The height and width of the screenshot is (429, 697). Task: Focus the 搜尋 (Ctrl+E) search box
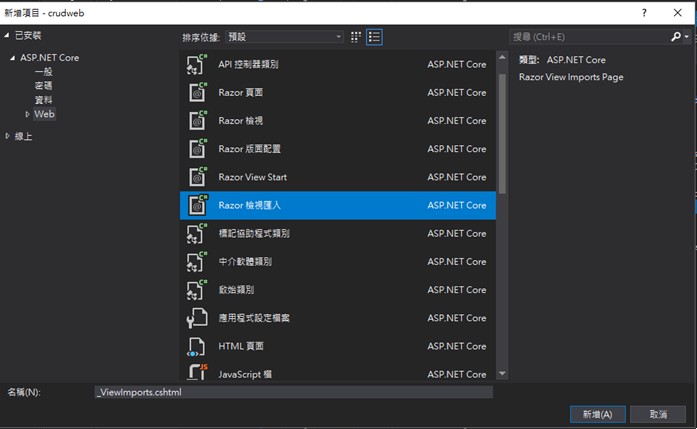[589, 37]
